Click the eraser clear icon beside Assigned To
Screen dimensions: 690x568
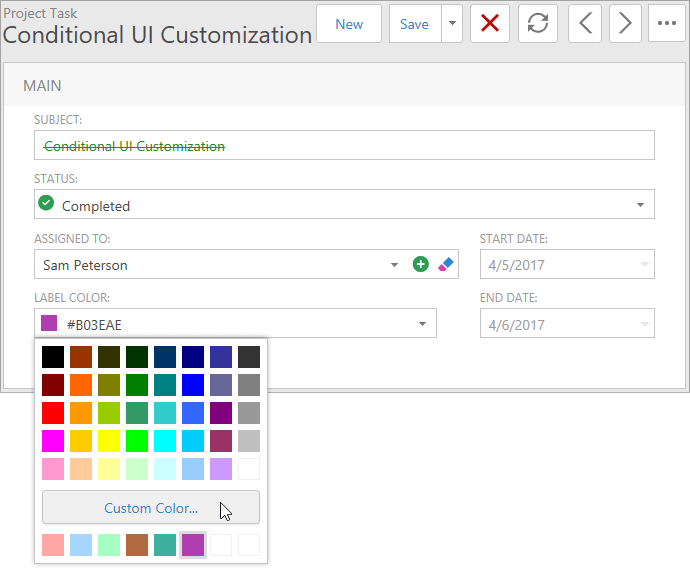coord(446,265)
